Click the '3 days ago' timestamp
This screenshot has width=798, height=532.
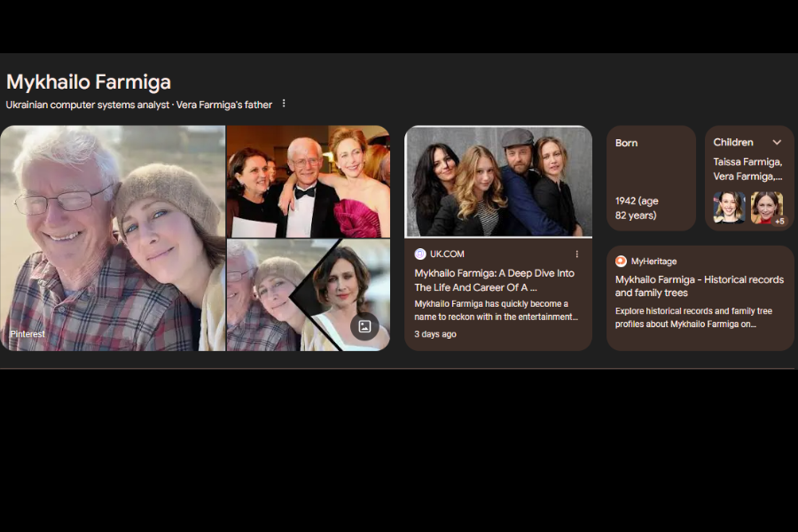point(435,334)
